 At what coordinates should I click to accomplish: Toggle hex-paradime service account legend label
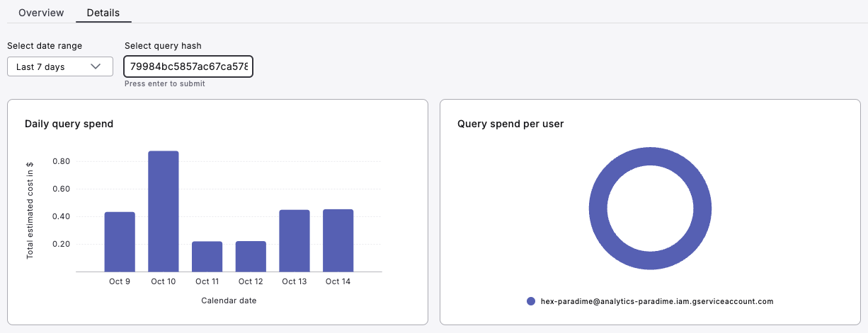click(656, 301)
